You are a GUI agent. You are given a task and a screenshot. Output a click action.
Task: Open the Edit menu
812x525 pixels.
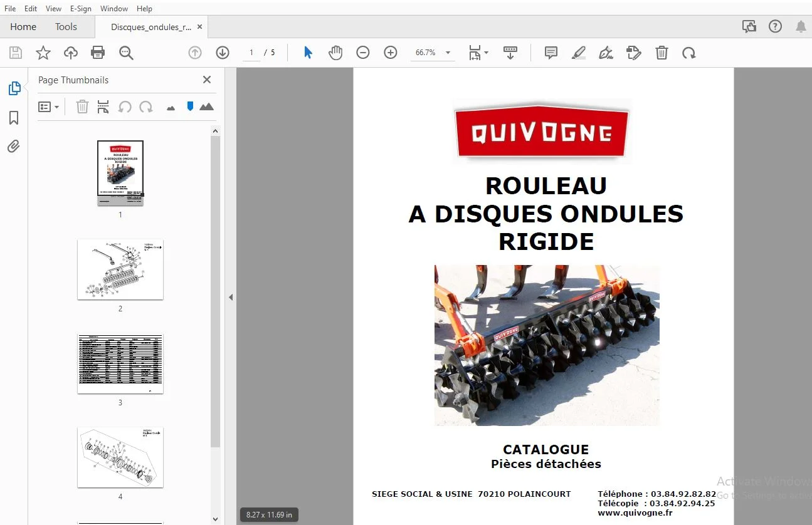tap(31, 9)
